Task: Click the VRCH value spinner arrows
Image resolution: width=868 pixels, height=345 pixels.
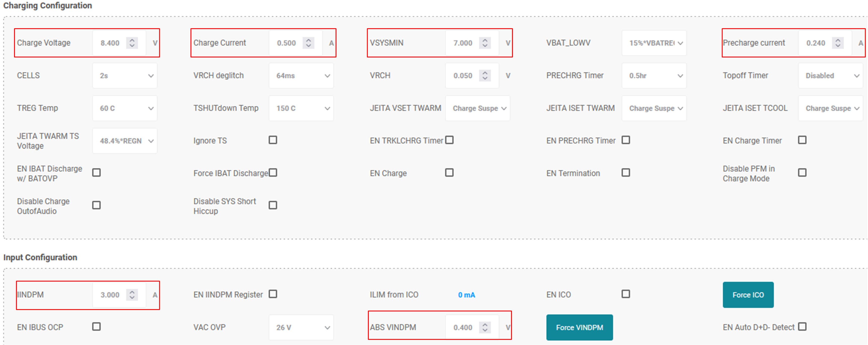Action: [x=485, y=75]
